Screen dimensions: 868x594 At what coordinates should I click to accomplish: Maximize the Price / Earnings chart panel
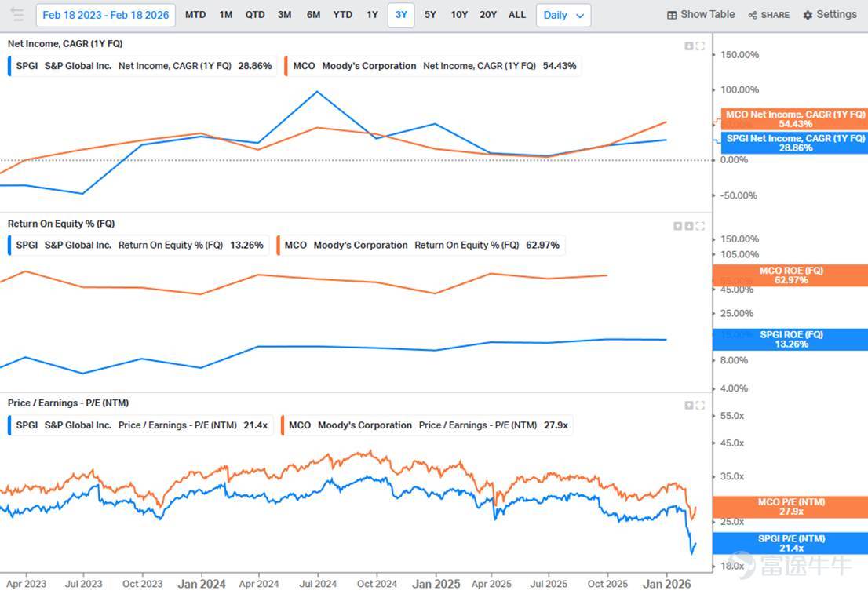(x=700, y=405)
